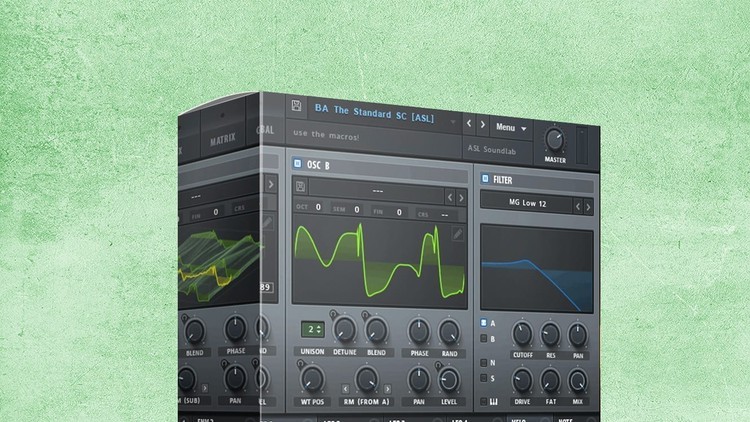
Task: Switch to the MATRIX tab
Action: click(x=222, y=139)
